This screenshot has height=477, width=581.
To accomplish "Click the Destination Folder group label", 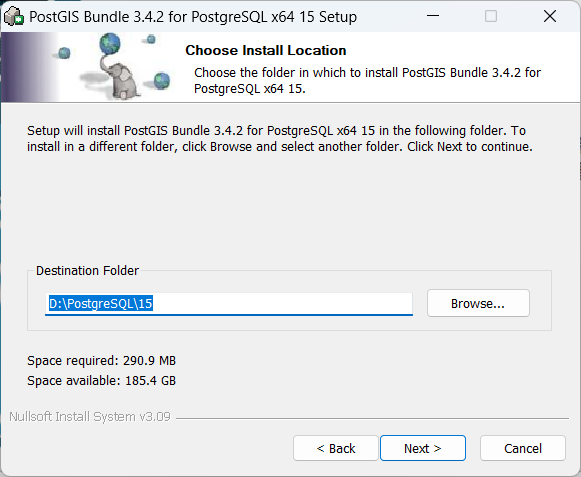I will [x=87, y=271].
